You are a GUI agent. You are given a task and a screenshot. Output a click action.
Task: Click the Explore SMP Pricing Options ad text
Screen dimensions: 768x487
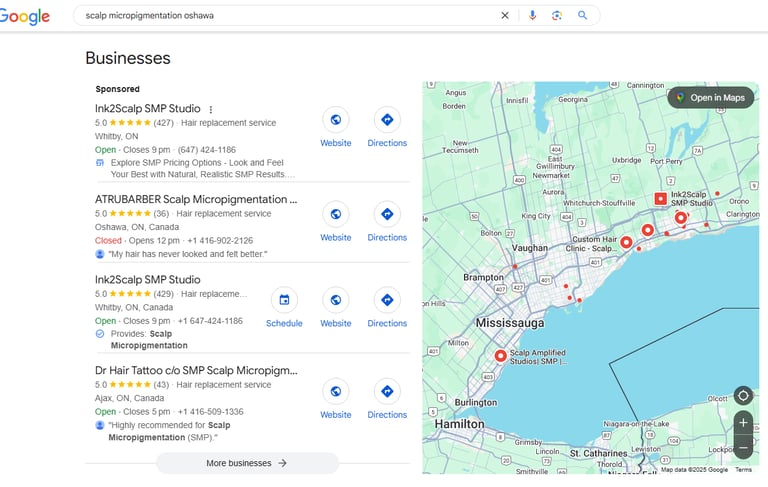[202, 169]
